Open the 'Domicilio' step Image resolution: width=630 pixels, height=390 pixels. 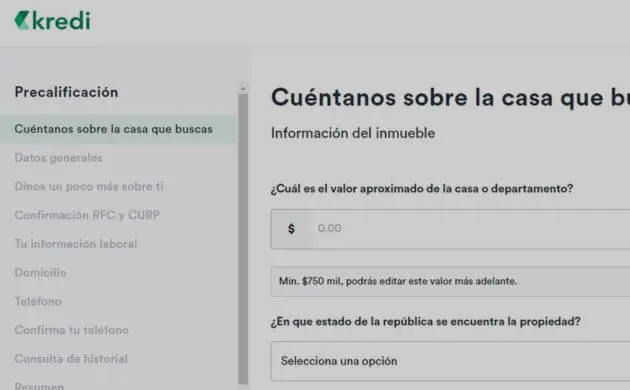pos(41,273)
